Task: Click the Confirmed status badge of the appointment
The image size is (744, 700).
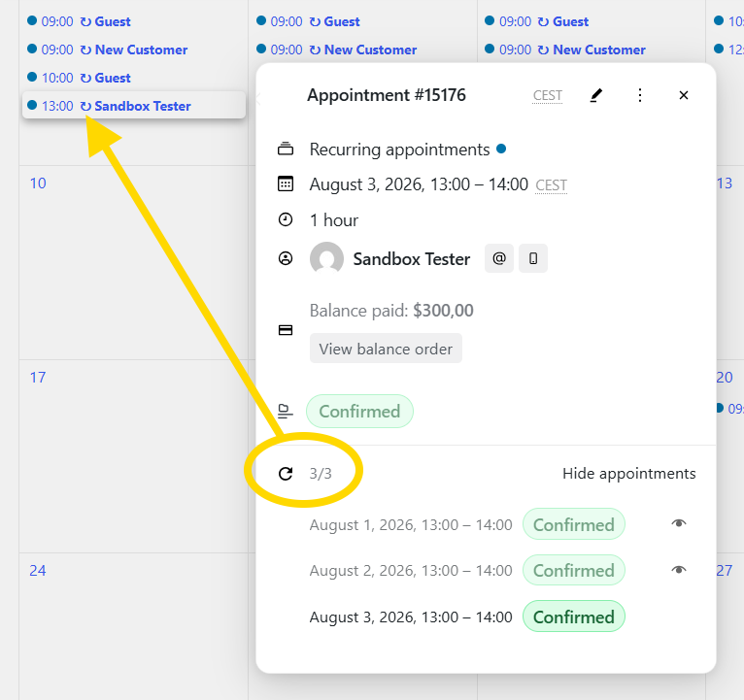Action: [359, 412]
